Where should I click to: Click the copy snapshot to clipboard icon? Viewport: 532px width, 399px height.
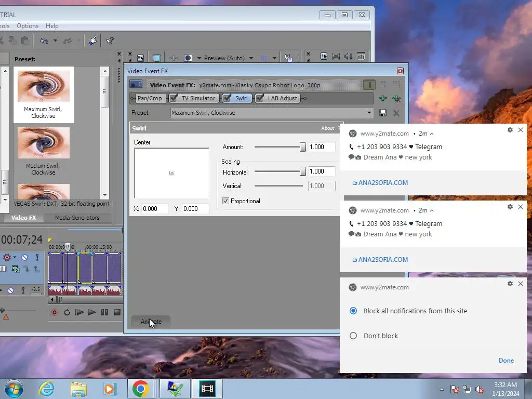(288, 58)
